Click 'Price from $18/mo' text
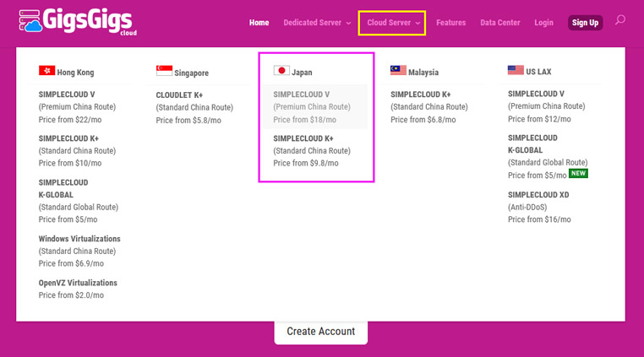 (x=305, y=119)
